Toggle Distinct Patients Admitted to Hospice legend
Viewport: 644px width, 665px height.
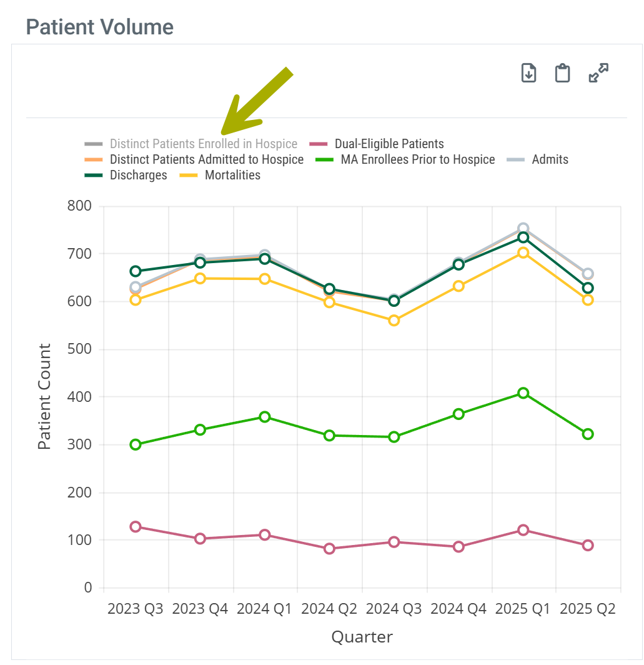206,159
